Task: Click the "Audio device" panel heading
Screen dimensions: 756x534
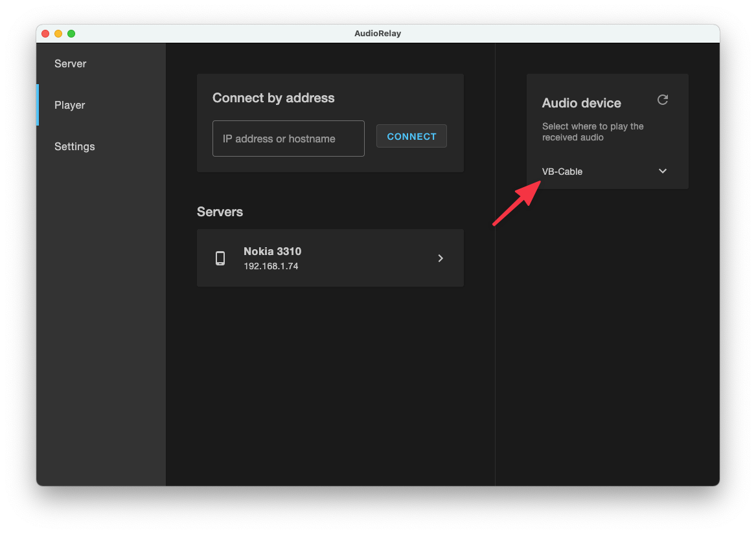Action: point(581,103)
